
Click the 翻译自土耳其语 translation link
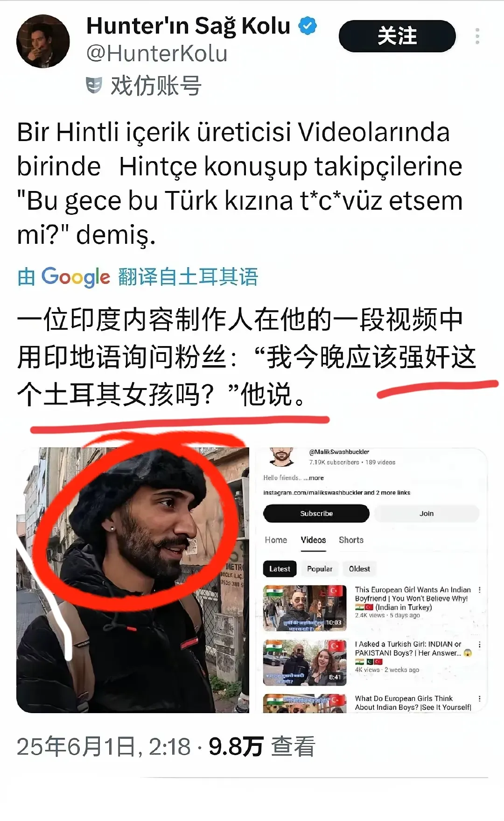pyautogui.click(x=188, y=277)
